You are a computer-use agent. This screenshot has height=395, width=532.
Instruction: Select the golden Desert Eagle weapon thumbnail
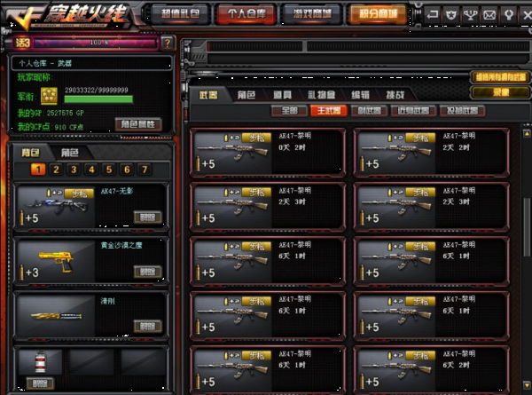56,262
